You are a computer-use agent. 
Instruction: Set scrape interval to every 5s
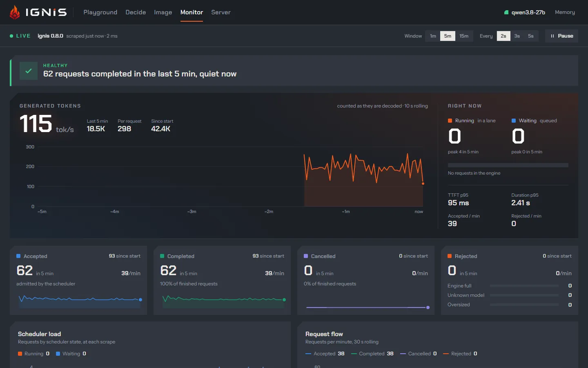pyautogui.click(x=531, y=36)
